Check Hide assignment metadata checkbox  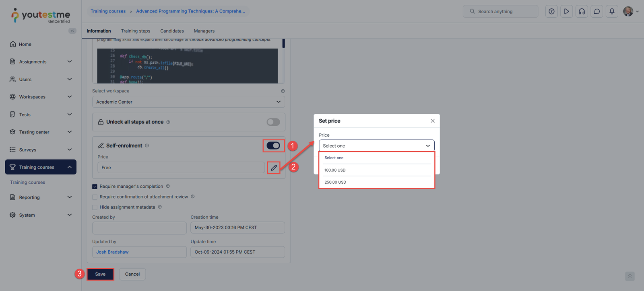tap(95, 207)
